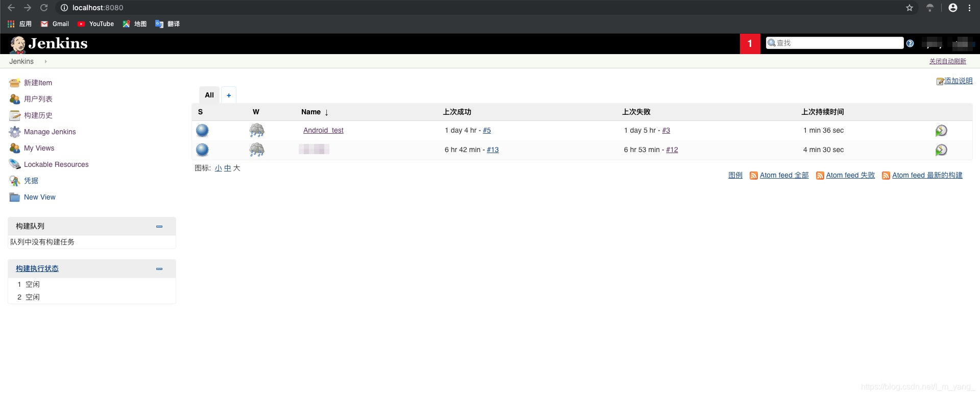
Task: Schedule a build for the second job
Action: click(x=941, y=150)
